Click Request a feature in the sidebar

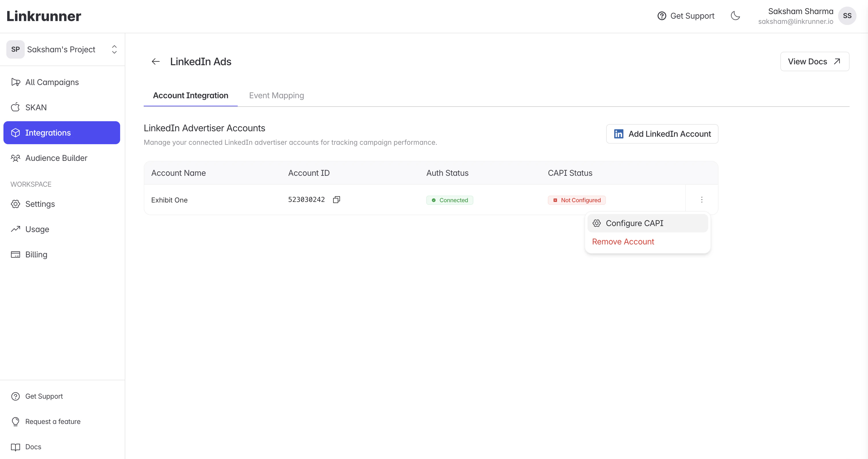point(53,422)
